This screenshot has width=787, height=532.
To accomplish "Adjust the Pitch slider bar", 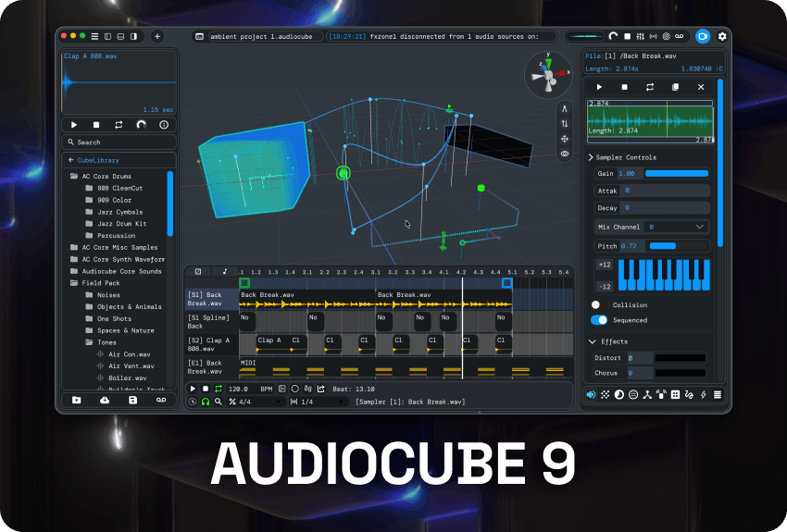I will point(679,246).
